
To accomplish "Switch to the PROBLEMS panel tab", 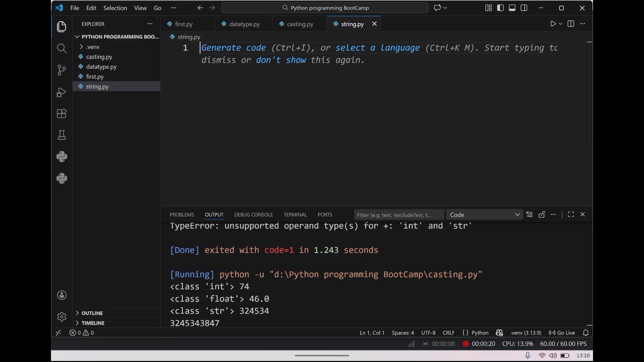I will click(x=182, y=215).
